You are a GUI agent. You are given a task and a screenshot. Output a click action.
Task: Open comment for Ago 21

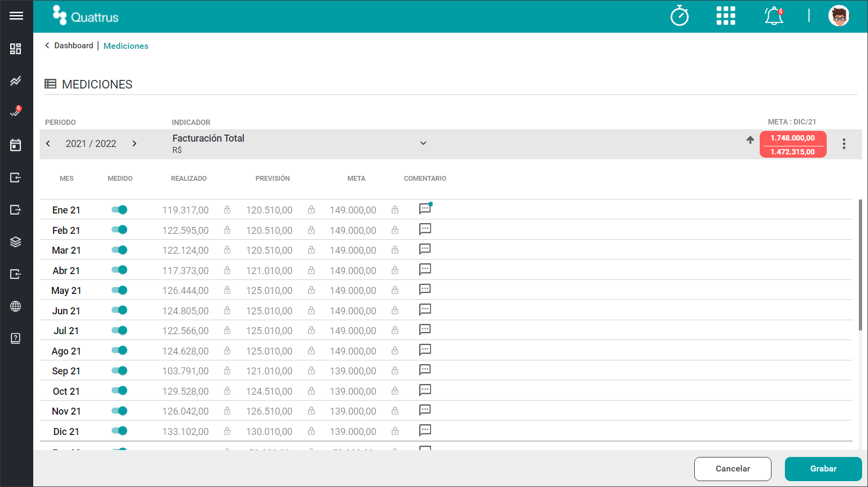425,350
